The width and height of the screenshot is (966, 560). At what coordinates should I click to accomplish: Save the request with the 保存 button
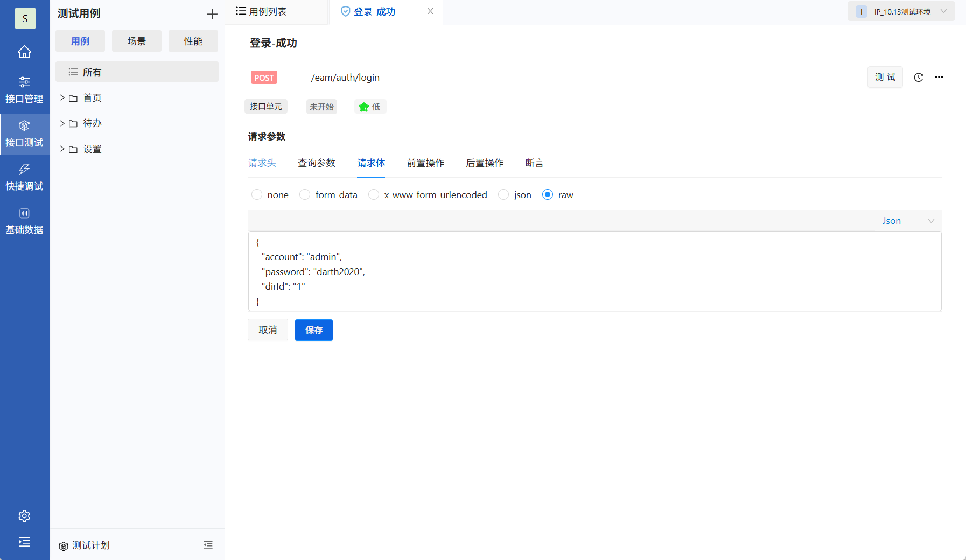tap(313, 330)
